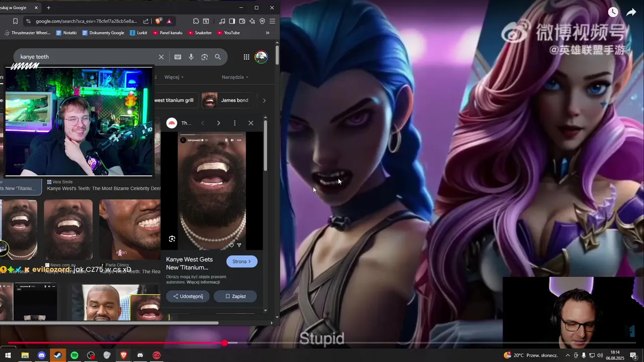Open Steam from the taskbar
The height and width of the screenshot is (362, 644).
click(57, 355)
